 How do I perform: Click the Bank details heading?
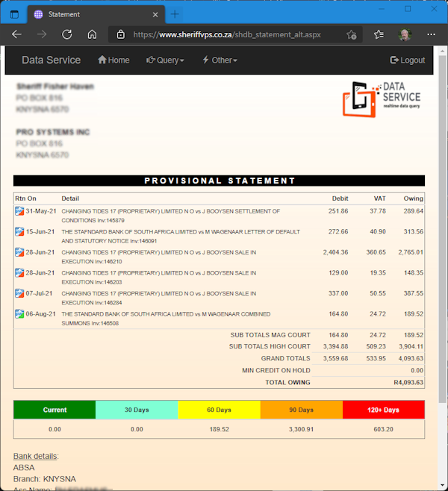pyautogui.click(x=36, y=456)
